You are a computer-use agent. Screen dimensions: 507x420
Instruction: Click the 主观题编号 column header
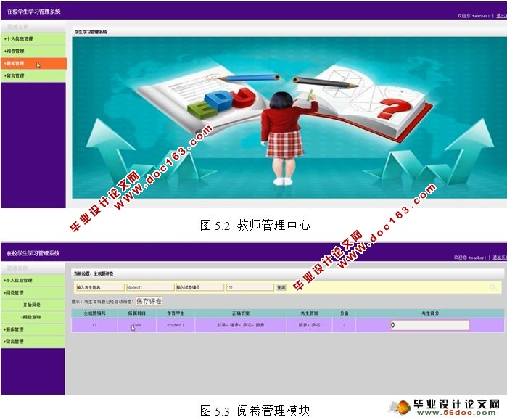[x=94, y=313]
